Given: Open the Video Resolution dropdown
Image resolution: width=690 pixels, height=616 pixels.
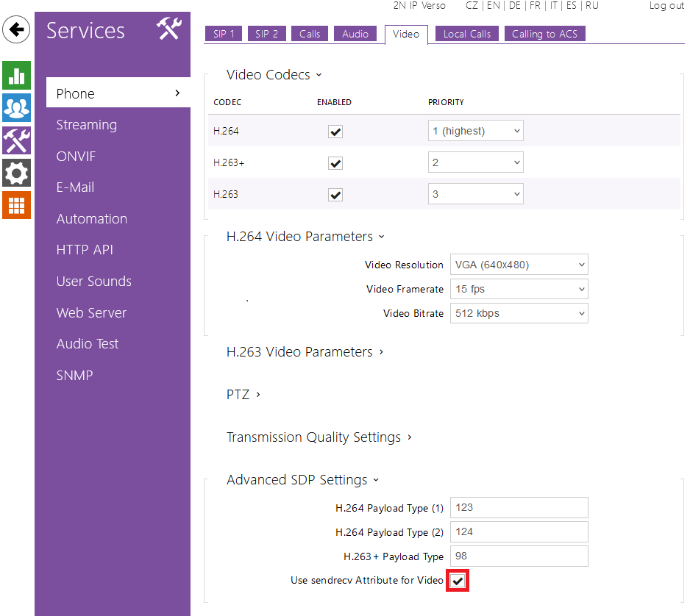Looking at the screenshot, I should (x=519, y=265).
